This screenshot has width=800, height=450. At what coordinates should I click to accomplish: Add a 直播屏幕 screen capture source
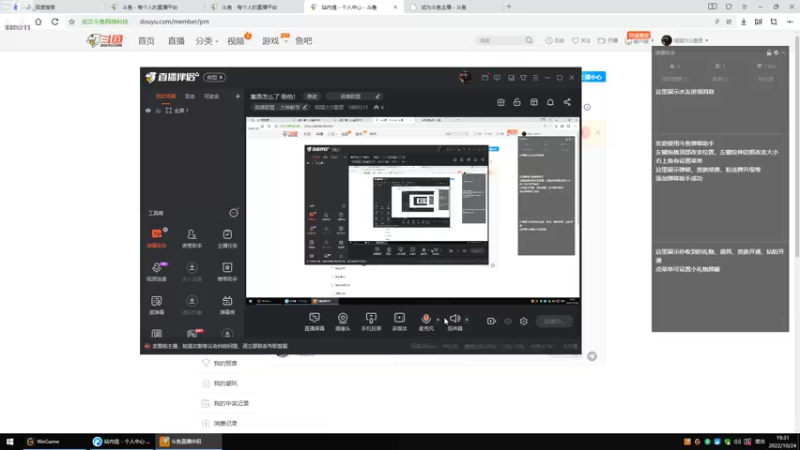pos(314,322)
